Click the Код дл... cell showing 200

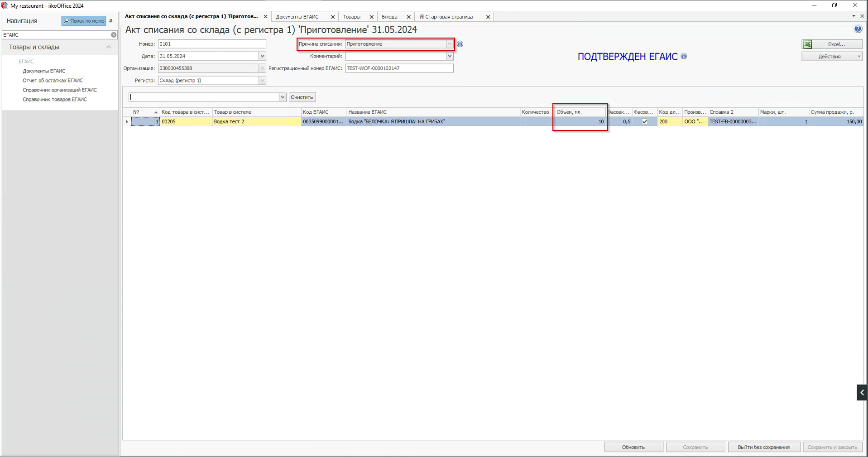tap(670, 121)
